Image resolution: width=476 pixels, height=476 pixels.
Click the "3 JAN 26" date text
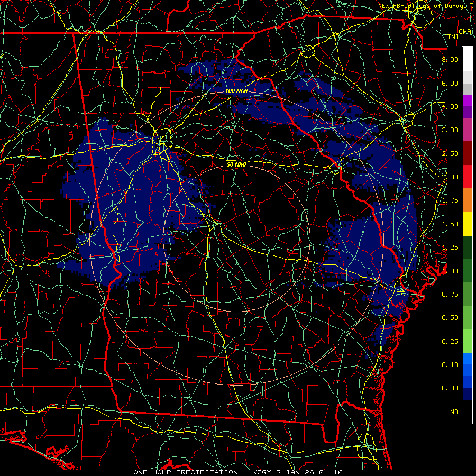coord(296,472)
